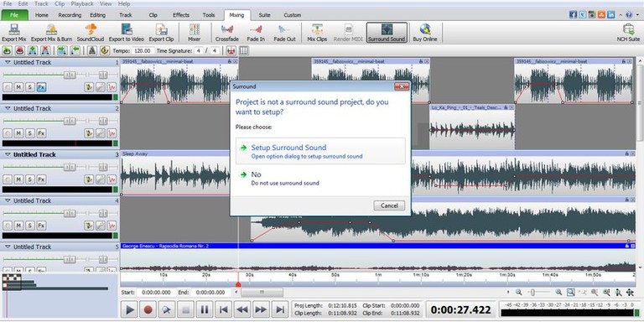644x322 pixels.
Task: Toggle the metronome icon beside Tempo
Action: point(92,50)
